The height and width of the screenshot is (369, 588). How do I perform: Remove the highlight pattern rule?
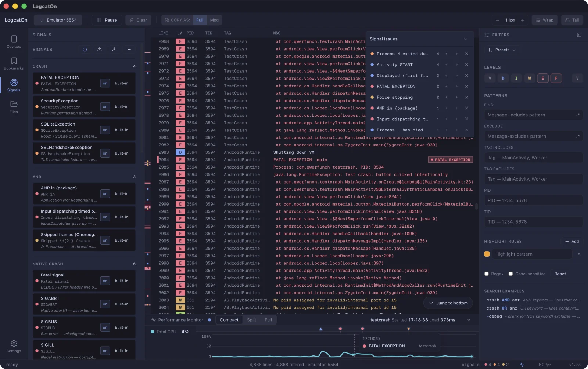(579, 254)
